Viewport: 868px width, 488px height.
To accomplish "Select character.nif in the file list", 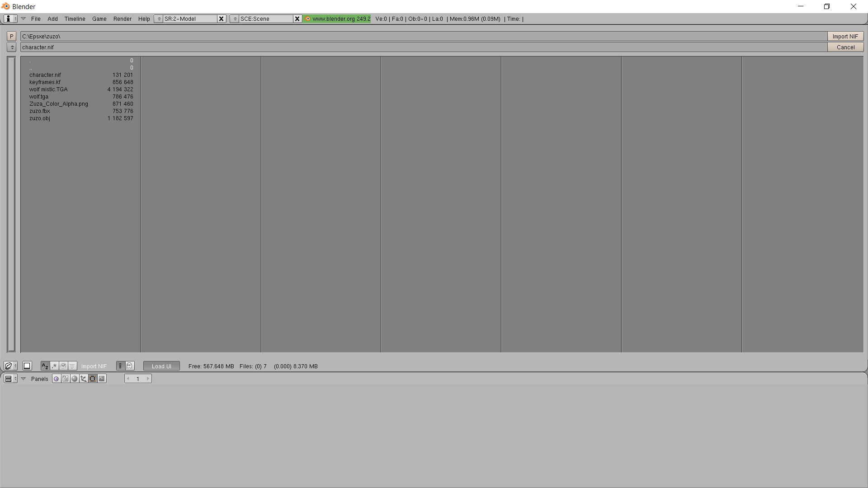I will pos(81,75).
